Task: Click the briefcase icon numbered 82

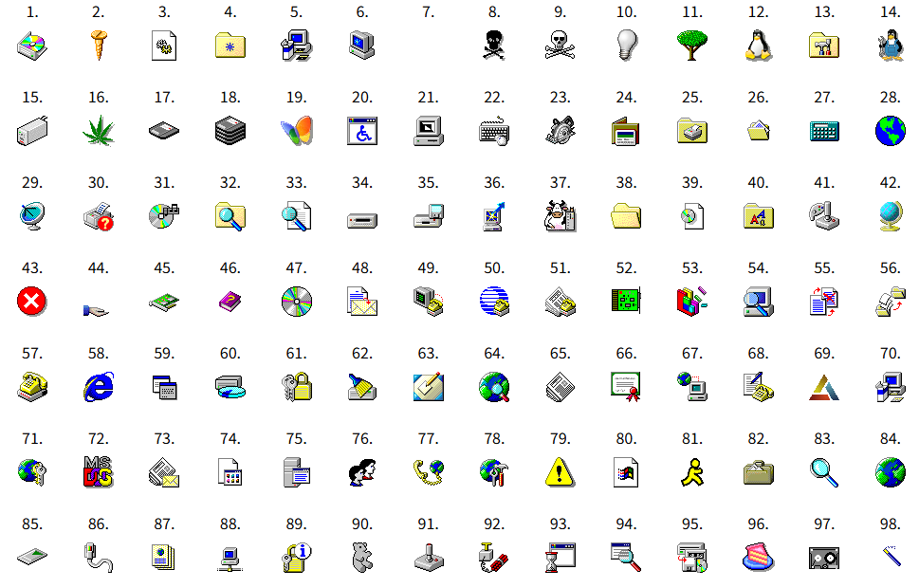Action: click(x=759, y=472)
